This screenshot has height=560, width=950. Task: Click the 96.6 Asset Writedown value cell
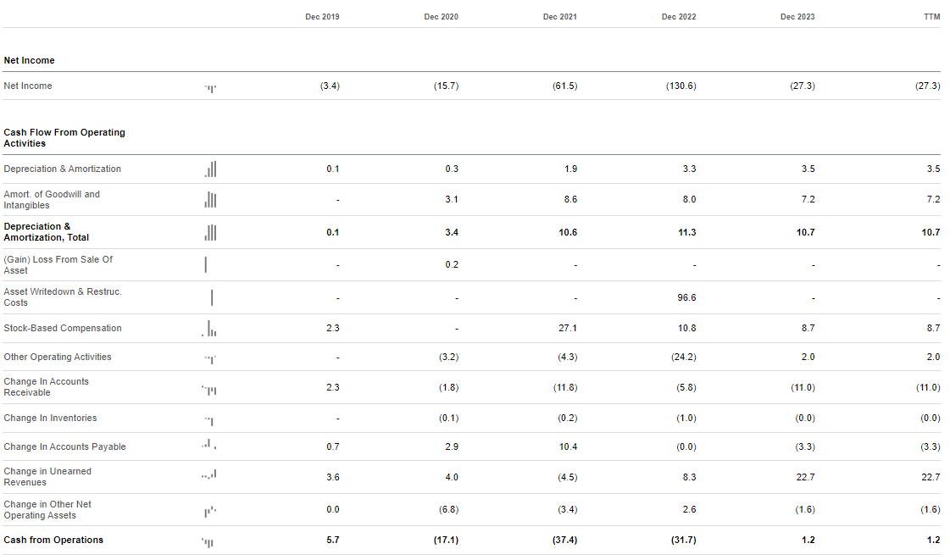688,298
